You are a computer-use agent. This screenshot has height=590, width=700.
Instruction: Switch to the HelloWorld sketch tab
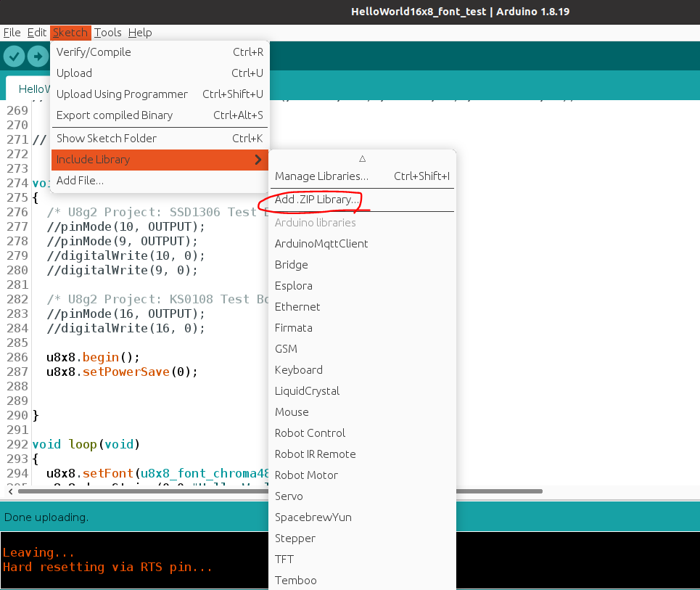point(28,89)
